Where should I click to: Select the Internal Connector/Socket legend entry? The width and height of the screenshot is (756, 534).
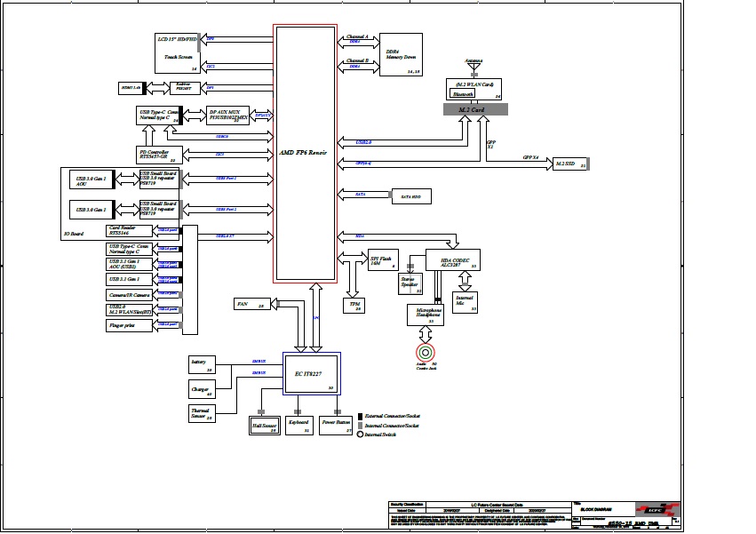(x=388, y=426)
